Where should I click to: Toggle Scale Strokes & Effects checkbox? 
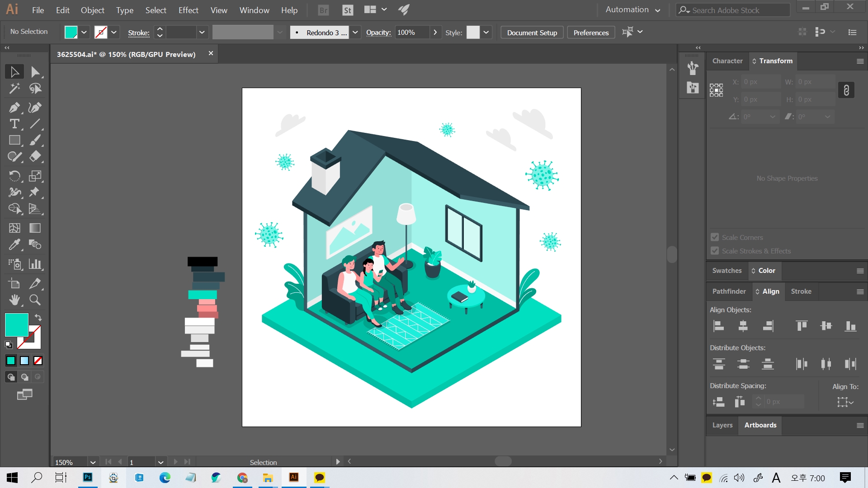point(715,251)
